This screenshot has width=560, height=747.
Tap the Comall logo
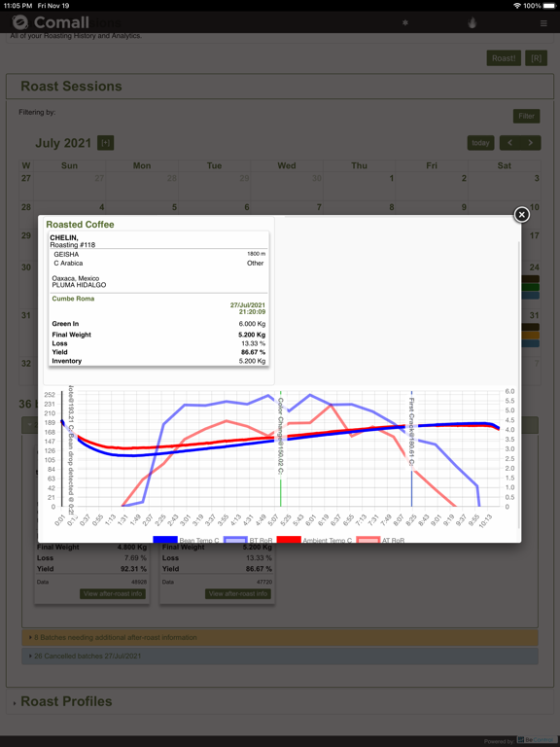point(51,22)
